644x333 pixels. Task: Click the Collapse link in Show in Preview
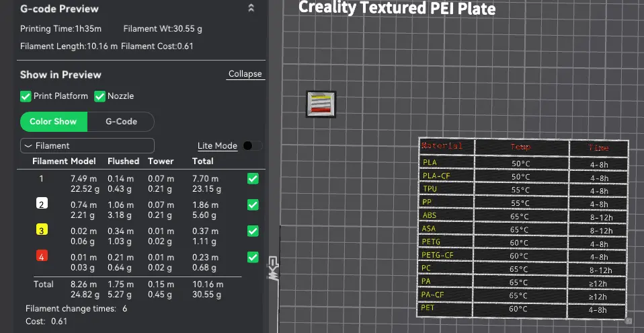pyautogui.click(x=245, y=74)
